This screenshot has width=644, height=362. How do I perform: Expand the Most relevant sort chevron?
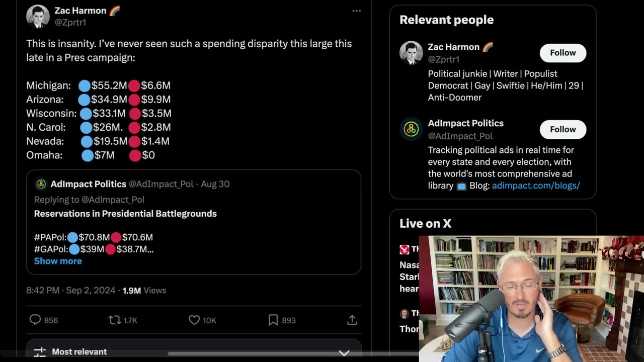click(x=344, y=352)
